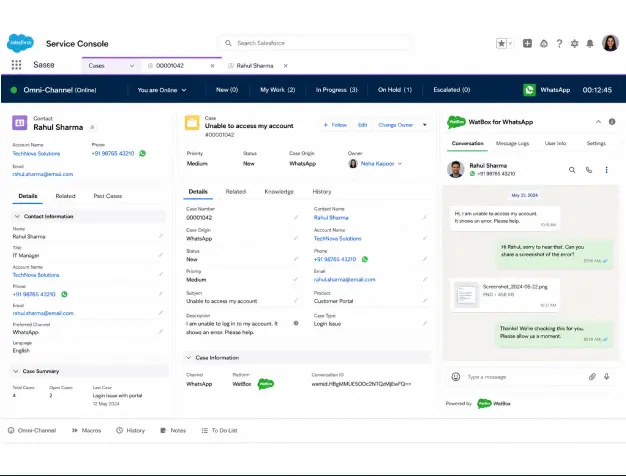Open Rahul Sharma Contact Name link

pyautogui.click(x=331, y=218)
